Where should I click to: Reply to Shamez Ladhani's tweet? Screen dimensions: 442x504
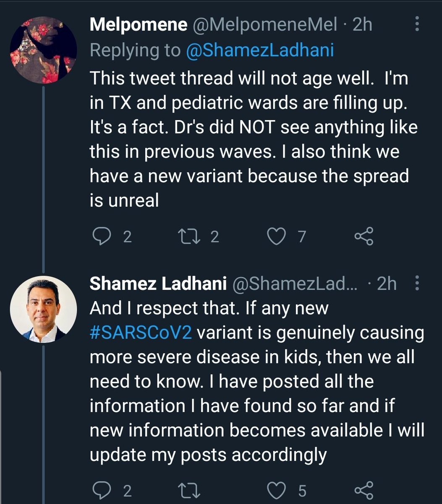tap(101, 490)
